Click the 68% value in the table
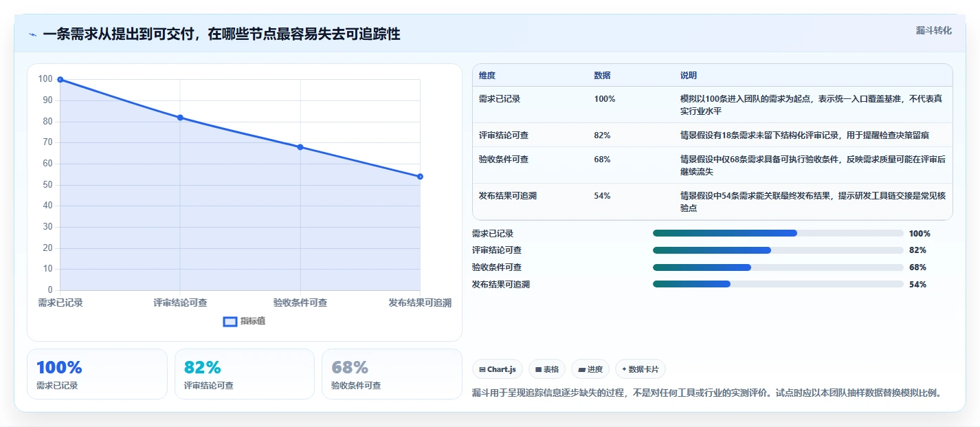Viewport: 980px width, 427px height. pyautogui.click(x=602, y=160)
